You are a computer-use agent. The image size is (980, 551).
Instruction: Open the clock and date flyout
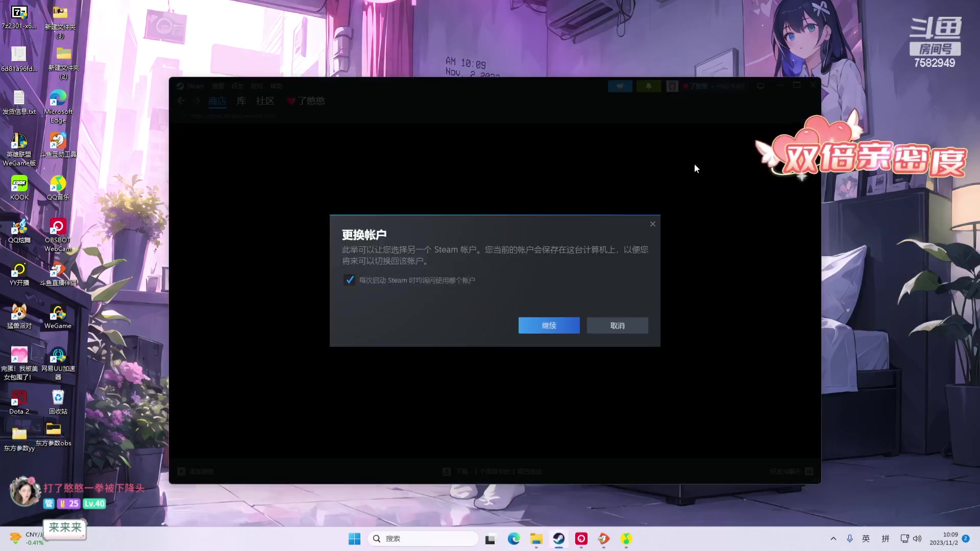pyautogui.click(x=944, y=539)
